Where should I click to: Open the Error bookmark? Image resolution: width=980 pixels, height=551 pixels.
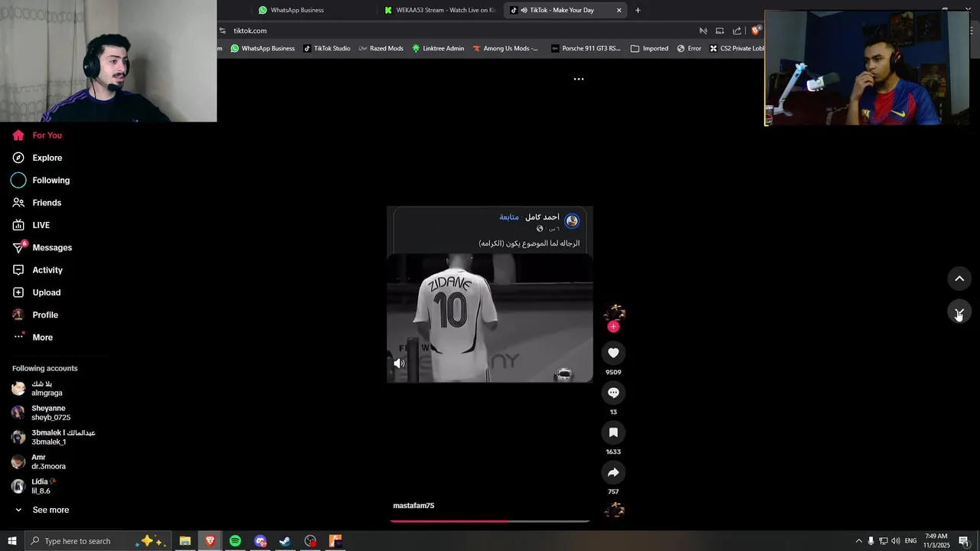click(689, 48)
